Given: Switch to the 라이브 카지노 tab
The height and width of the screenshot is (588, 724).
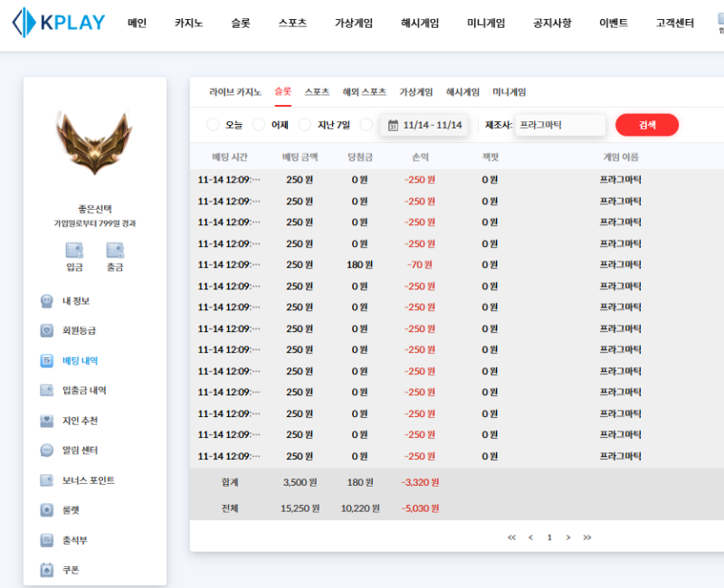Looking at the screenshot, I should tap(235, 92).
